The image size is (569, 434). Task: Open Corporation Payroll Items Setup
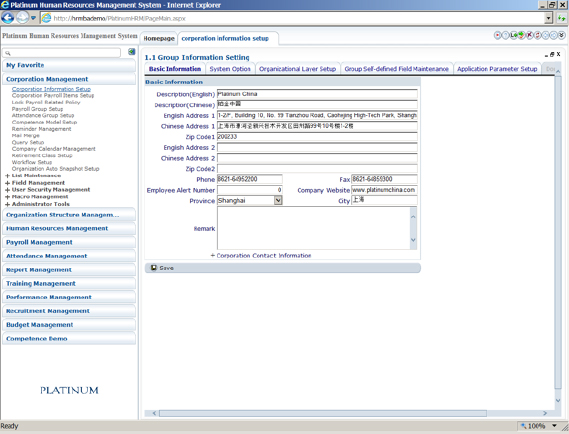click(x=53, y=95)
